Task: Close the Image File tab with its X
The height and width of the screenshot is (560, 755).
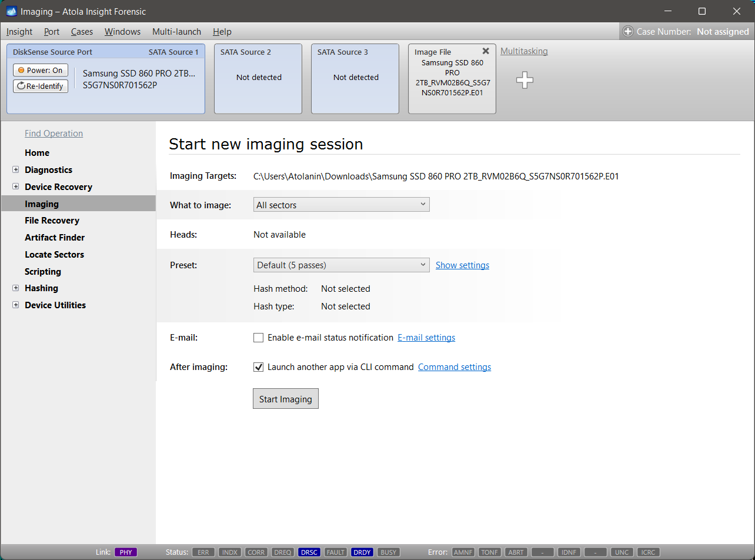Action: 486,51
